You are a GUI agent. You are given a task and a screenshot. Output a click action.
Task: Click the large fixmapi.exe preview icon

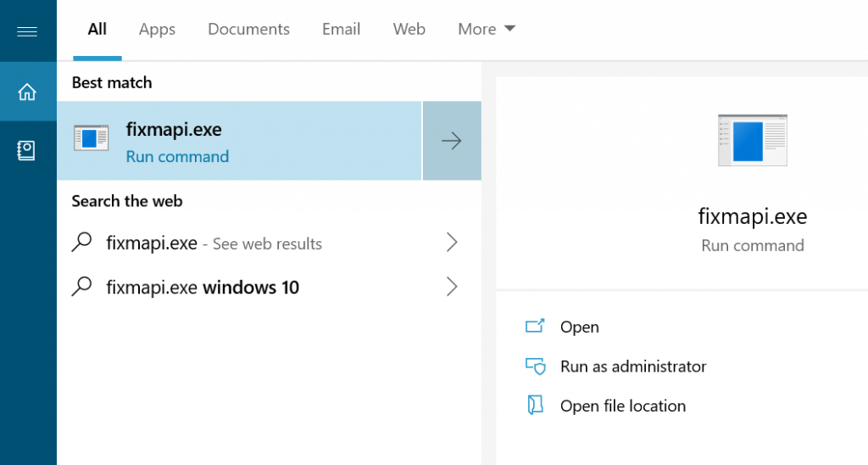(x=753, y=140)
